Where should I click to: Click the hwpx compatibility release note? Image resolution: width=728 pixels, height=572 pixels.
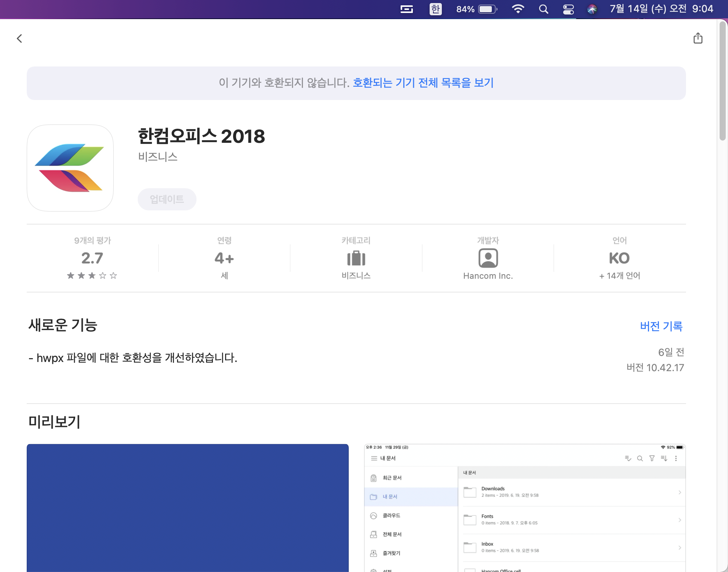133,358
